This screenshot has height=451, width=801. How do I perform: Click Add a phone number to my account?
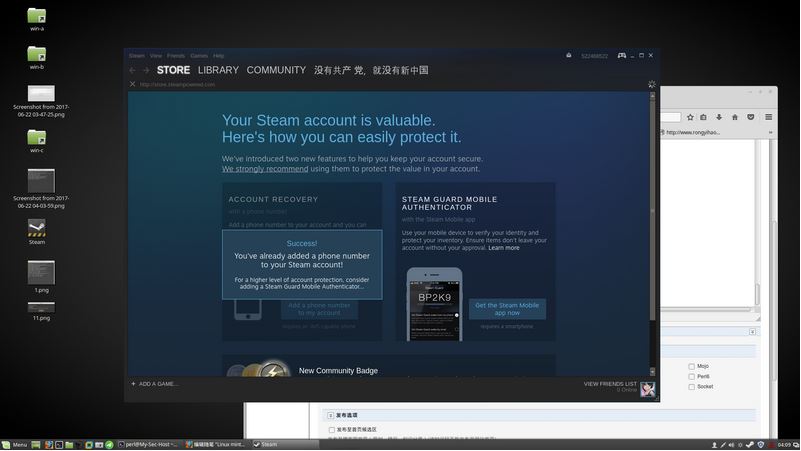click(319, 309)
